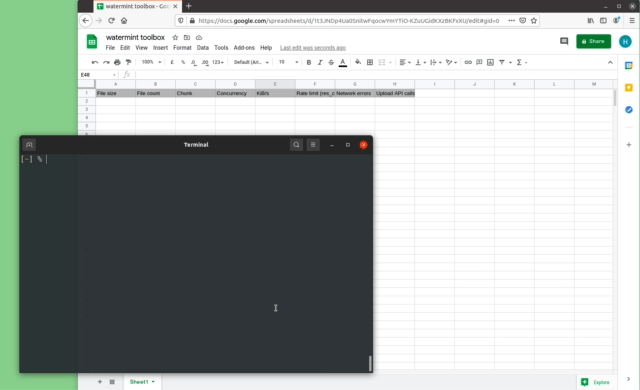Image resolution: width=640 pixels, height=390 pixels.
Task: Open the Terminal hamburger menu
Action: click(x=313, y=145)
